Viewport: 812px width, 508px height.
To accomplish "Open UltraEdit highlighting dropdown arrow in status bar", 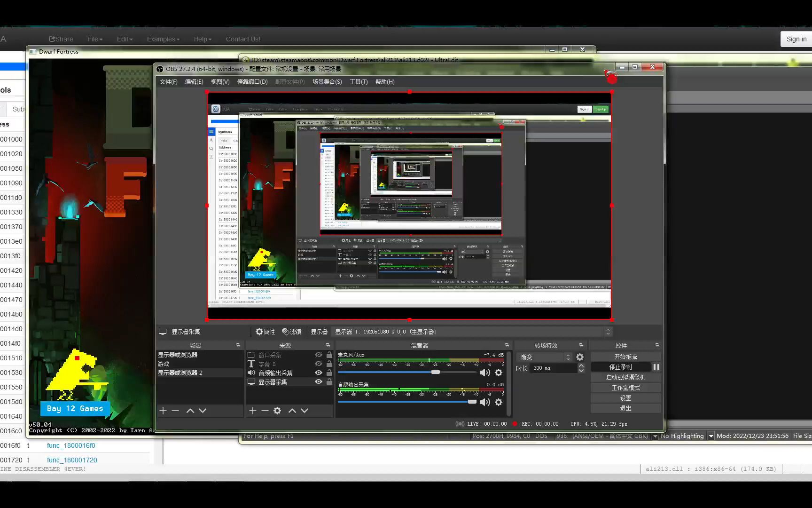I will coord(711,436).
